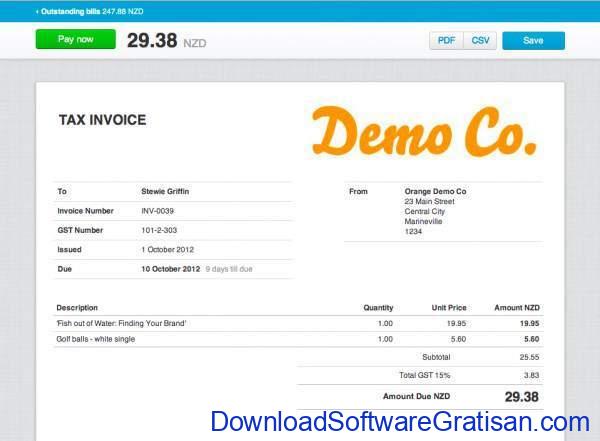The width and height of the screenshot is (600, 441).
Task: Click the From label
Action: click(x=358, y=191)
